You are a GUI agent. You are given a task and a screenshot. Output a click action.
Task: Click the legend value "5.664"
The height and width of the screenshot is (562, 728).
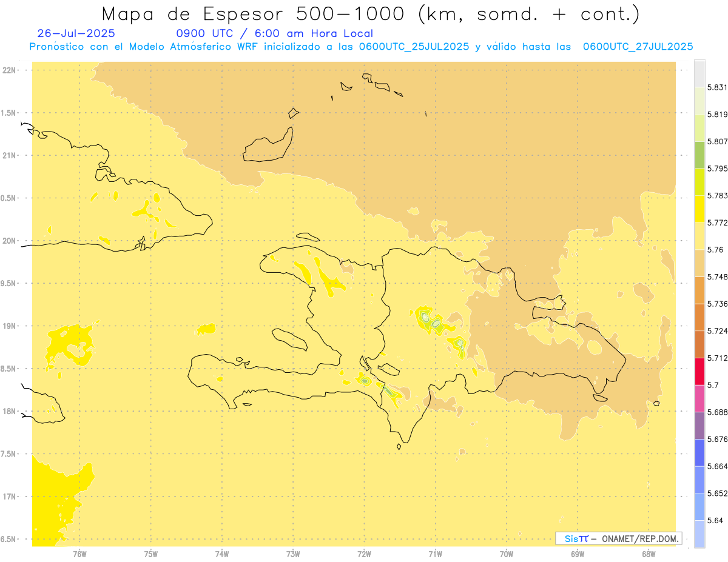click(x=717, y=466)
